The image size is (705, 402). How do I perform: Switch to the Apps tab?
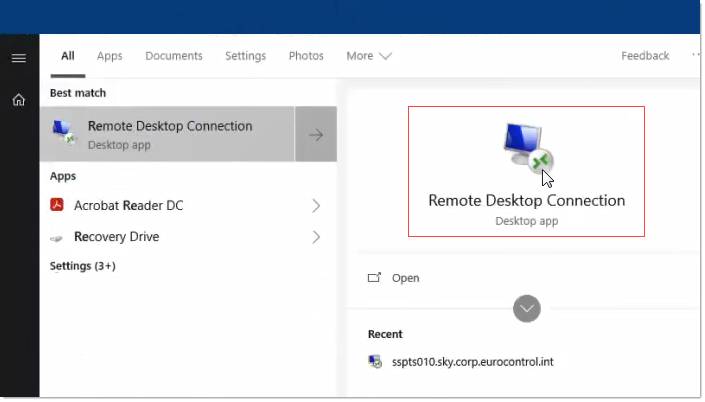[x=109, y=56]
